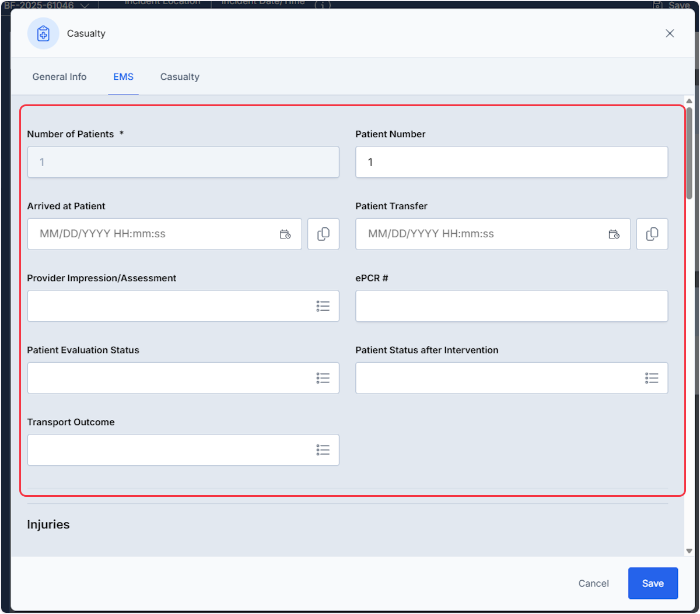The width and height of the screenshot is (700, 614).
Task: Copy time button beside Patient Transfer
Action: click(x=652, y=234)
